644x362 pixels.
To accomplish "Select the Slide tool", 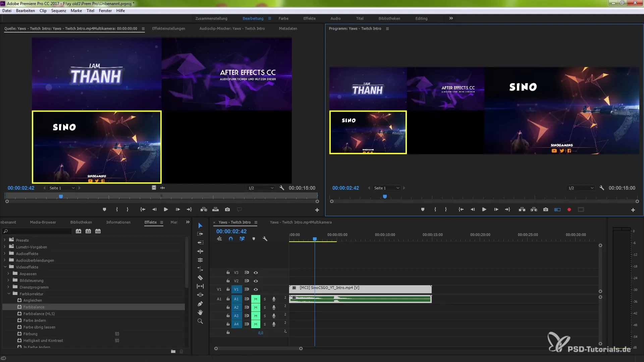I will click(200, 295).
